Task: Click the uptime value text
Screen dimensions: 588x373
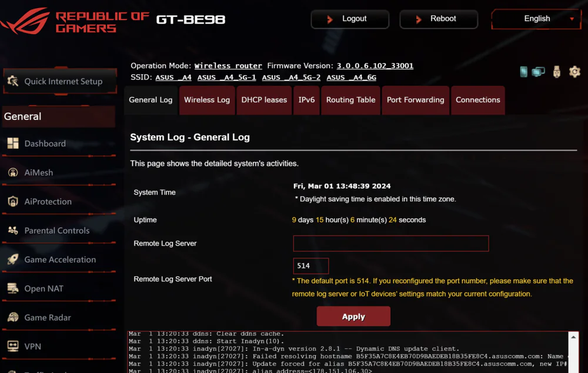Action: (x=359, y=220)
